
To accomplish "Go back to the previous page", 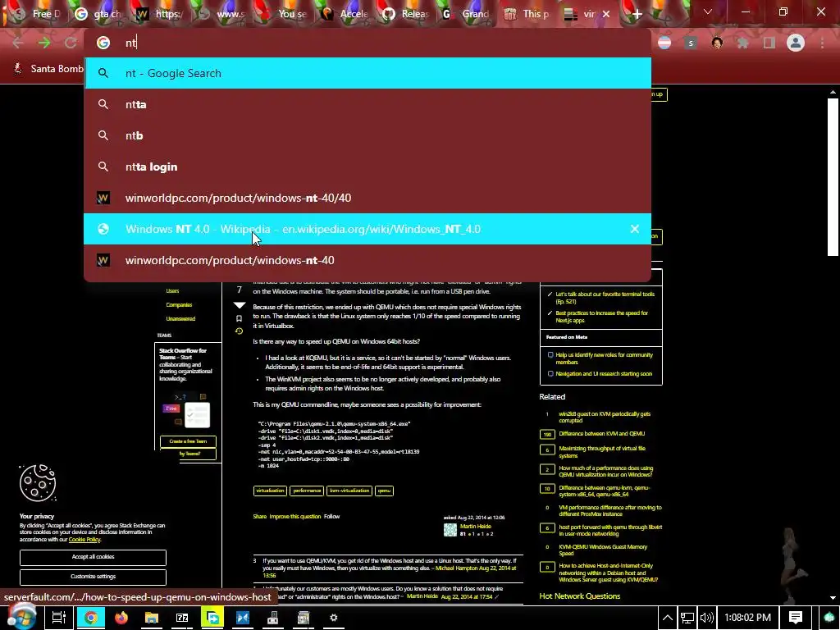I will 18,43.
